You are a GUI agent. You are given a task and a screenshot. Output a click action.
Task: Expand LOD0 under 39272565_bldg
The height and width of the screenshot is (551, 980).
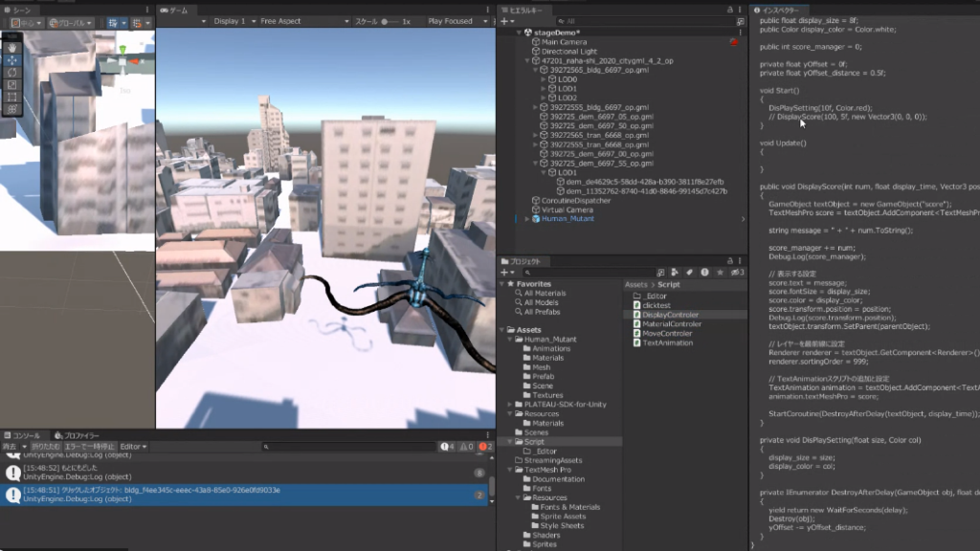(544, 79)
